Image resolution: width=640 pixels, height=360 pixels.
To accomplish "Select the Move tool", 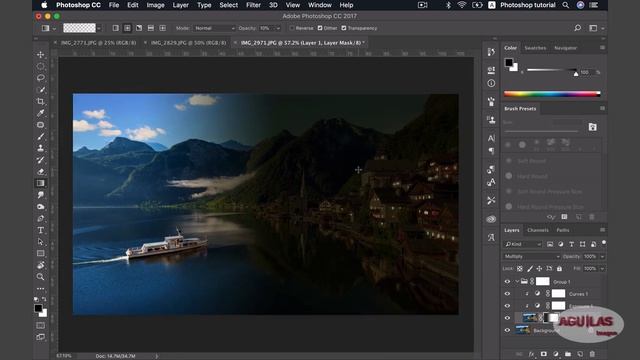I will [x=40, y=54].
